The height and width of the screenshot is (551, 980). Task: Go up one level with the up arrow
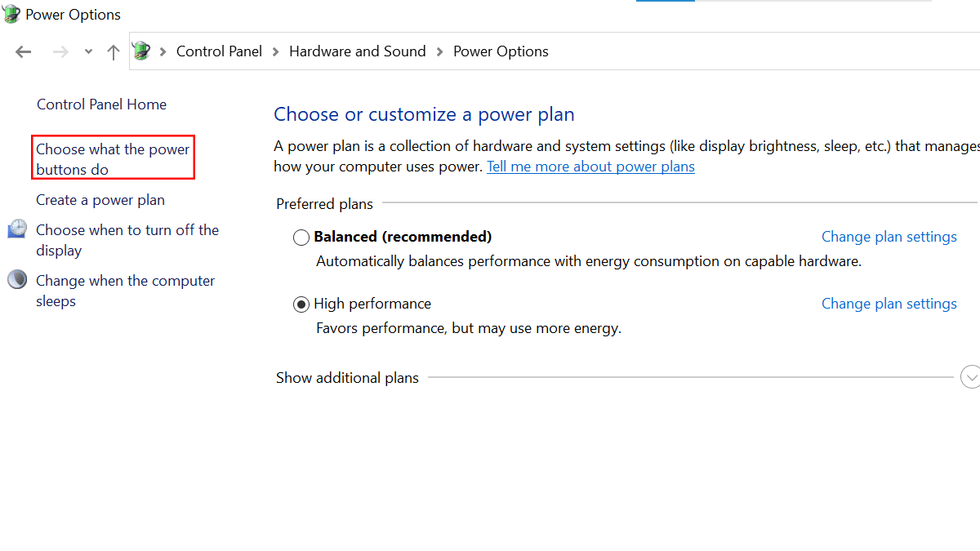click(114, 52)
